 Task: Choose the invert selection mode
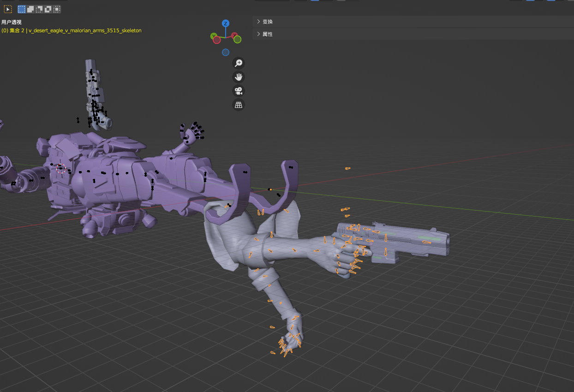tap(48, 9)
